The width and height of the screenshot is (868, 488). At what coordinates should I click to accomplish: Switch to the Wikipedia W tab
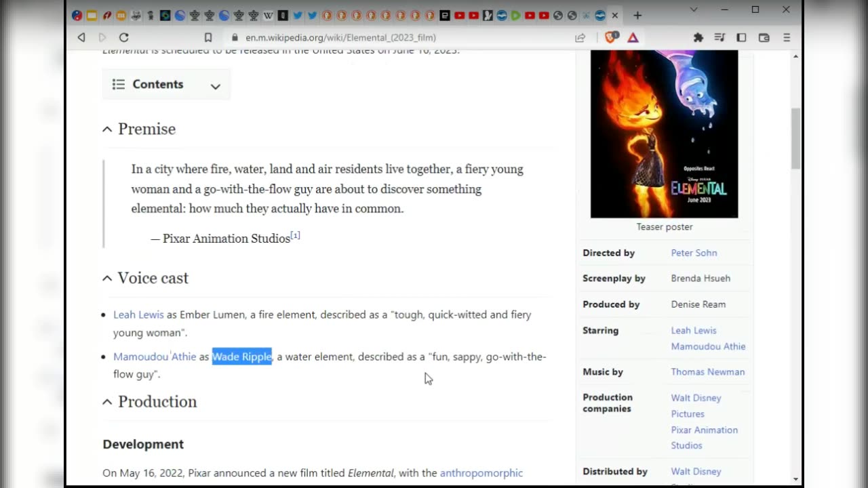click(x=268, y=15)
